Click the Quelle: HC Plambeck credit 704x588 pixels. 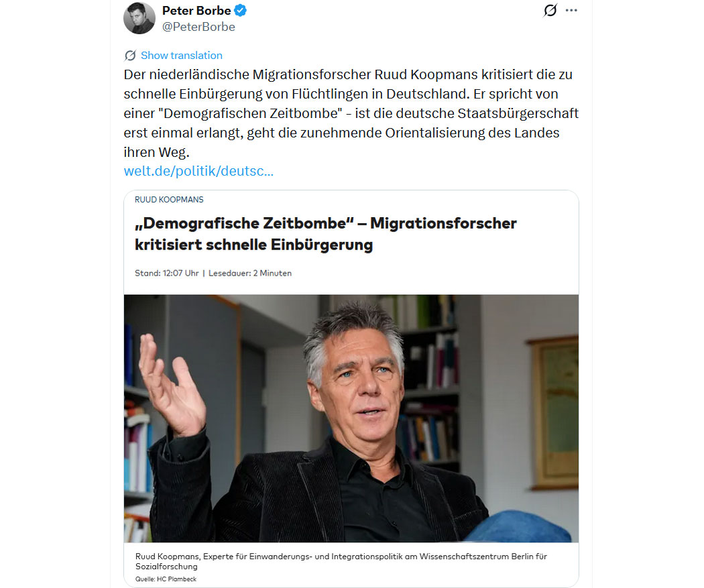point(166,579)
